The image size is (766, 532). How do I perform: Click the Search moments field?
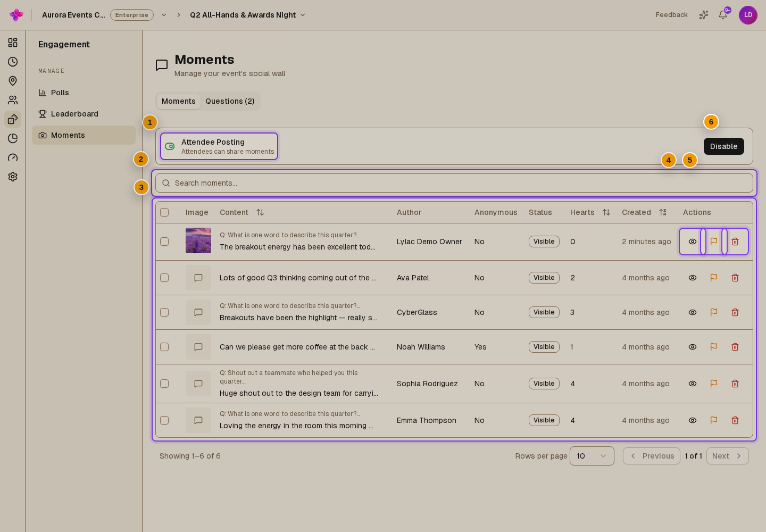point(454,183)
